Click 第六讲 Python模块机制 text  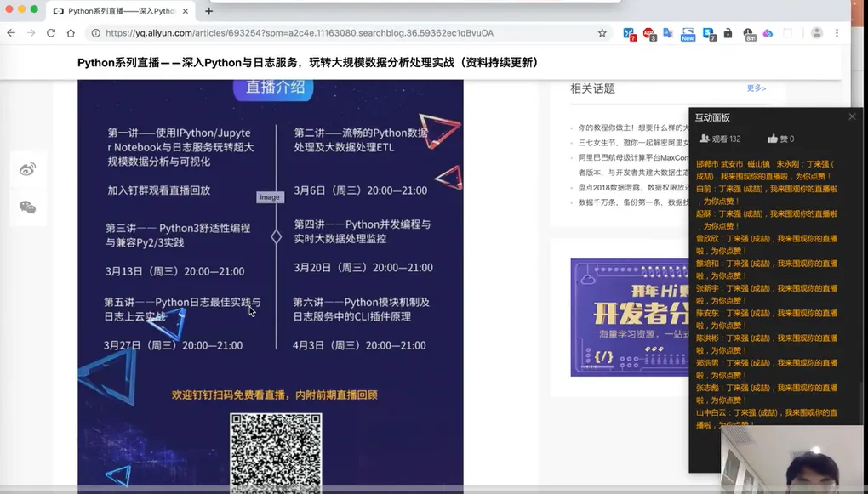pyautogui.click(x=361, y=309)
